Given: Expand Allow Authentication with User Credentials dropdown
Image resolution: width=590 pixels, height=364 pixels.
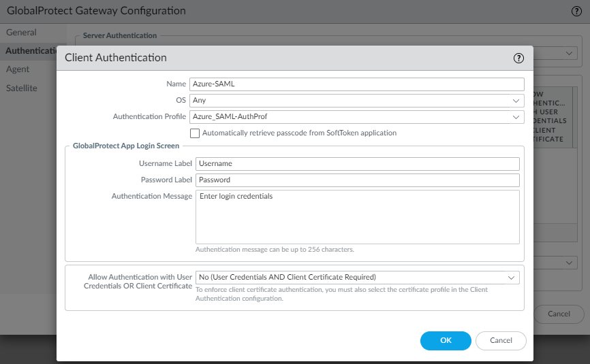Looking at the screenshot, I should (511, 278).
